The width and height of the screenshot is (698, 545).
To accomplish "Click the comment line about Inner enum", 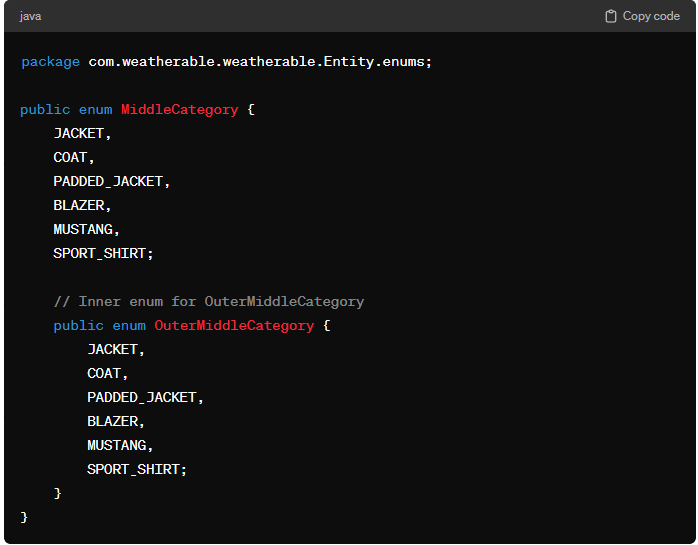I will point(209,301).
